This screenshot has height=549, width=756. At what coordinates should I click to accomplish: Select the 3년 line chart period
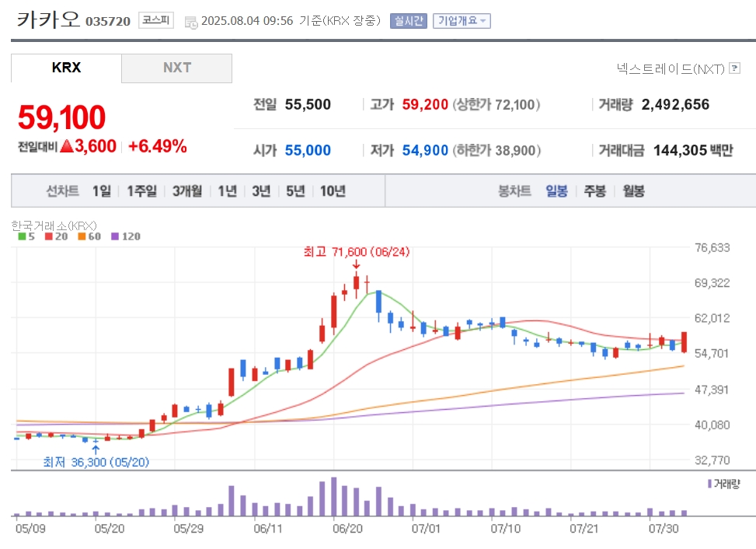pyautogui.click(x=261, y=191)
